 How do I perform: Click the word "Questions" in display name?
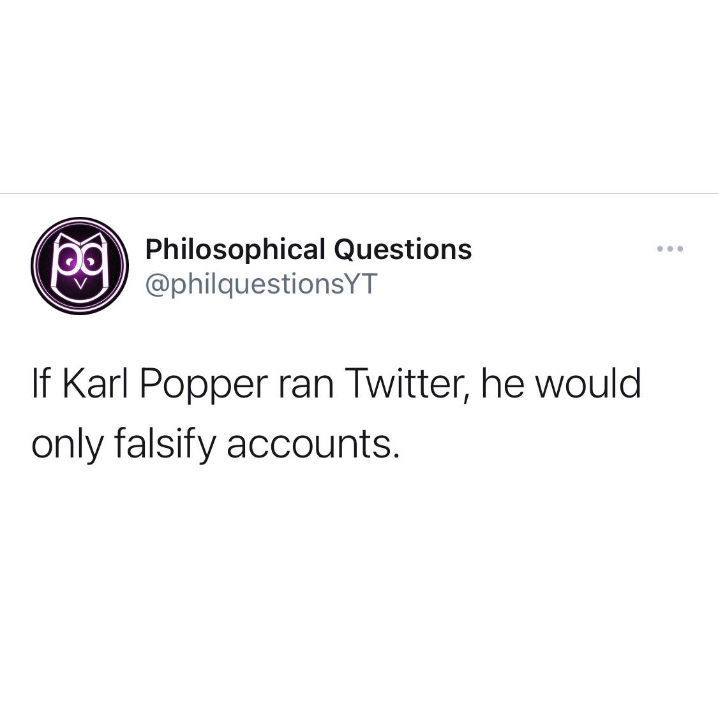point(403,249)
